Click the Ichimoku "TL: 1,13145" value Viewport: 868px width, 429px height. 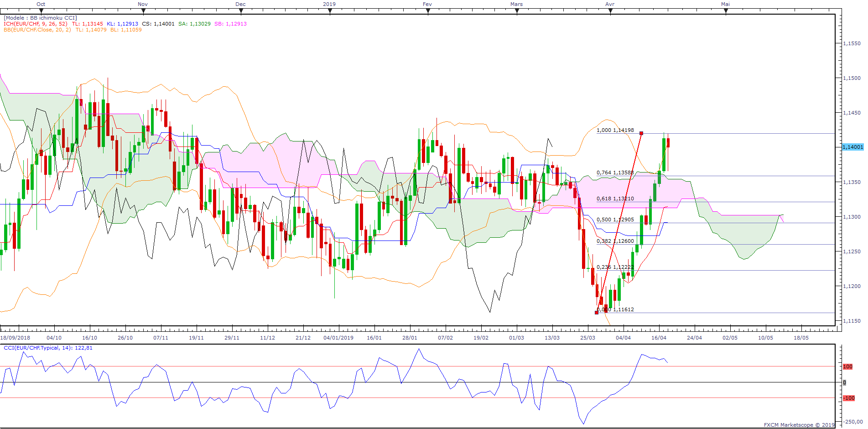pos(88,24)
